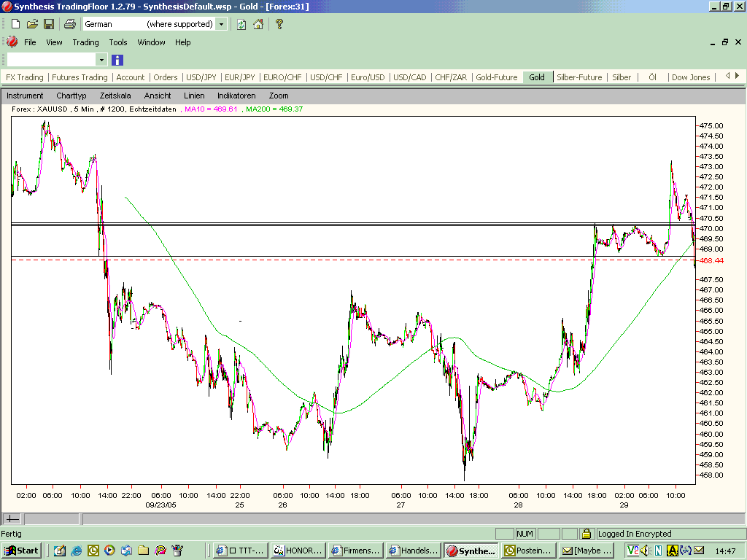Open the Zoom menu

coord(279,96)
